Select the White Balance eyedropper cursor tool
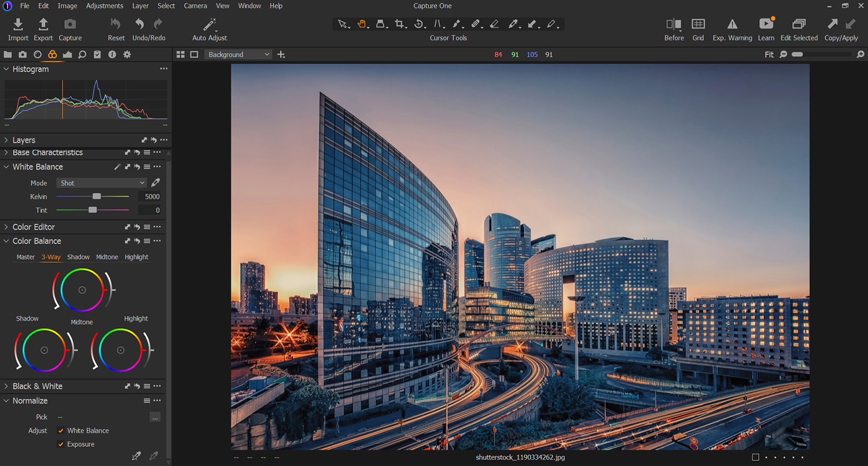This screenshot has width=868, height=466. tap(514, 24)
